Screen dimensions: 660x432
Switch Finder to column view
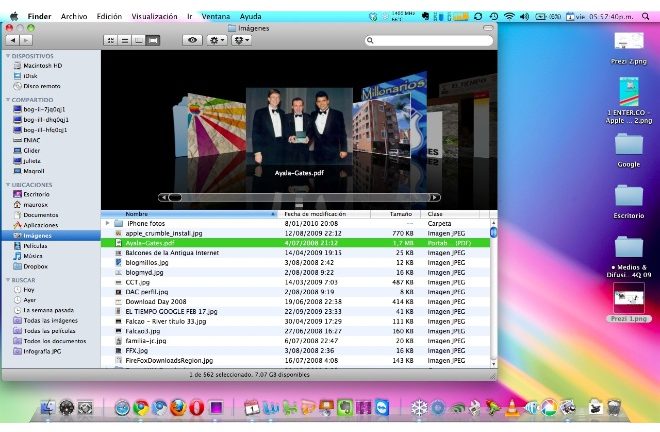click(138, 40)
